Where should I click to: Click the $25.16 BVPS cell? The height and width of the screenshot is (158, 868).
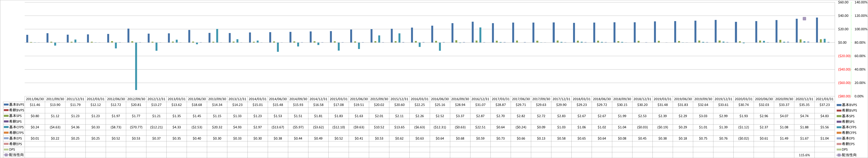tap(440, 105)
